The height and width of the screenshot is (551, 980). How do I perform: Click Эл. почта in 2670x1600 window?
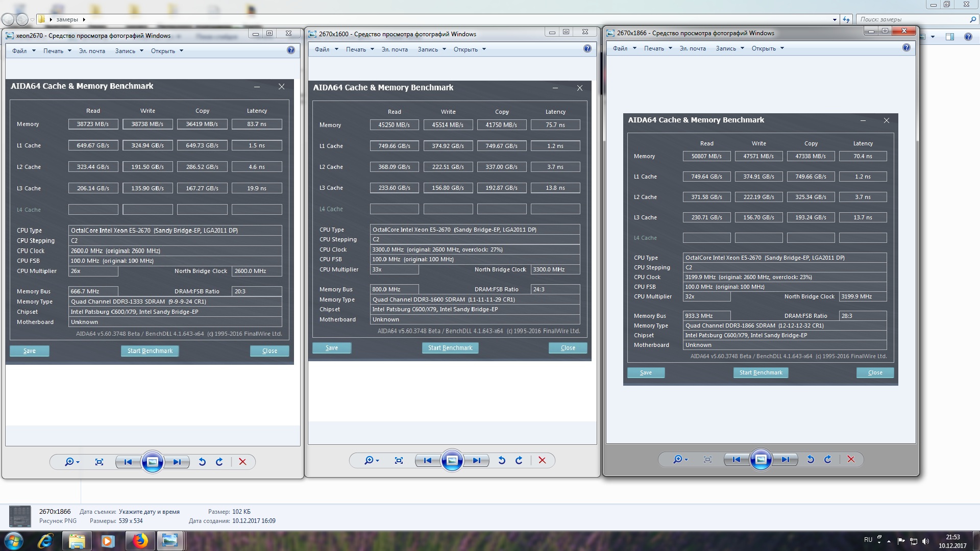pos(395,49)
